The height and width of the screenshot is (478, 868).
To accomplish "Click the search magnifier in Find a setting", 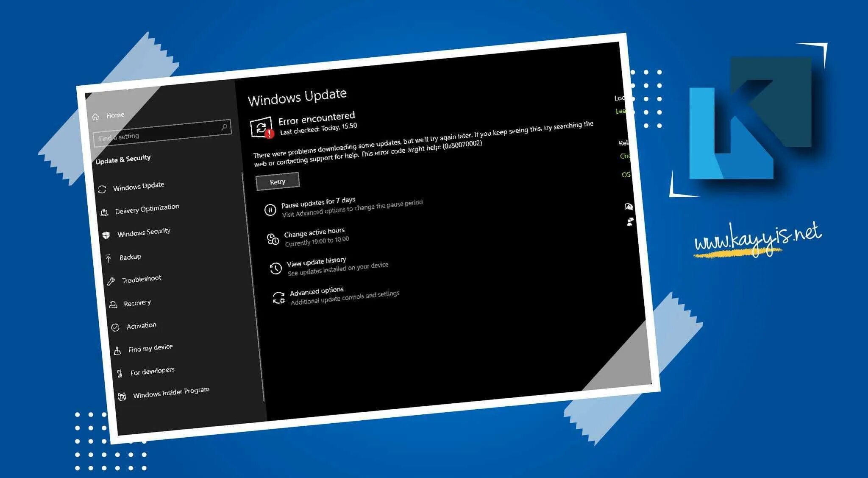I will [224, 127].
